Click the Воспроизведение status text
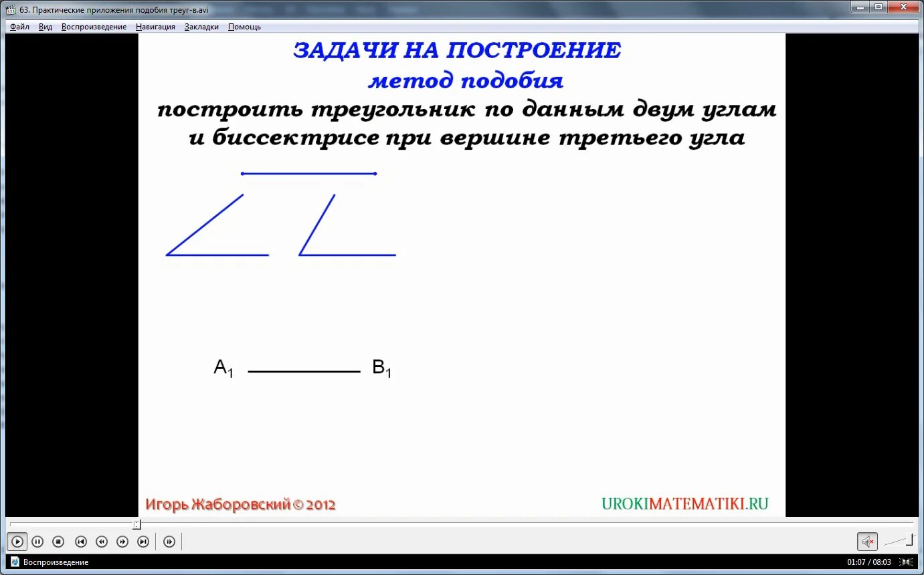Screen dimensions: 924x575 point(56,562)
